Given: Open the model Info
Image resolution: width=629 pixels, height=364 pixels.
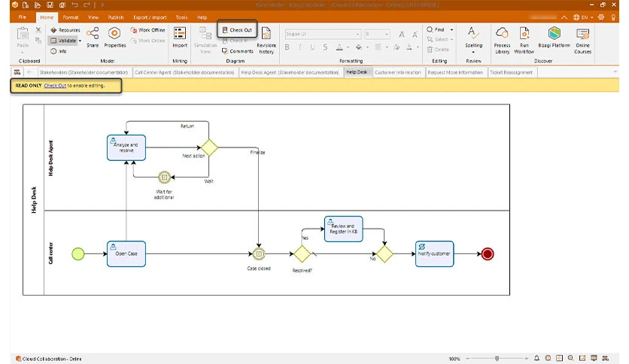Looking at the screenshot, I should [59, 51].
